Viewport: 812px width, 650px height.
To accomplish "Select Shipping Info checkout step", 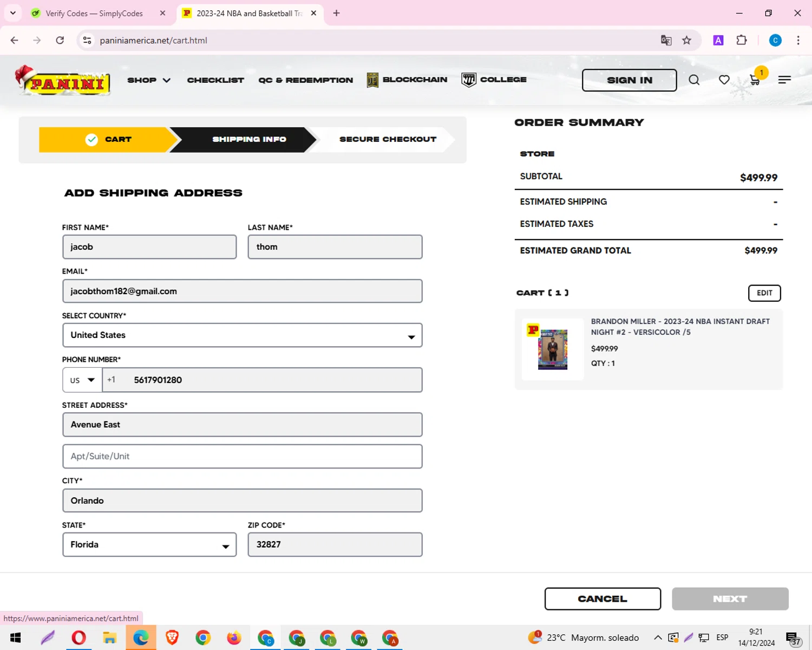I will (249, 139).
